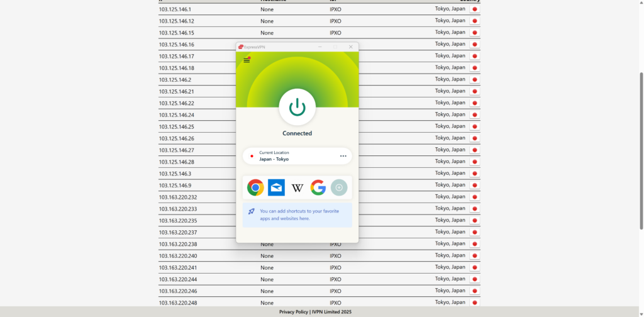Click the Japan flag in the 103.163.220.238 row
This screenshot has width=644, height=317.
(x=475, y=244)
